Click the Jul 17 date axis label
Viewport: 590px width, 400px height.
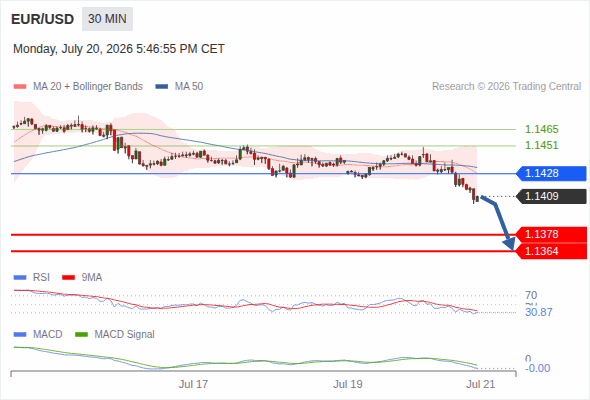[x=193, y=384]
